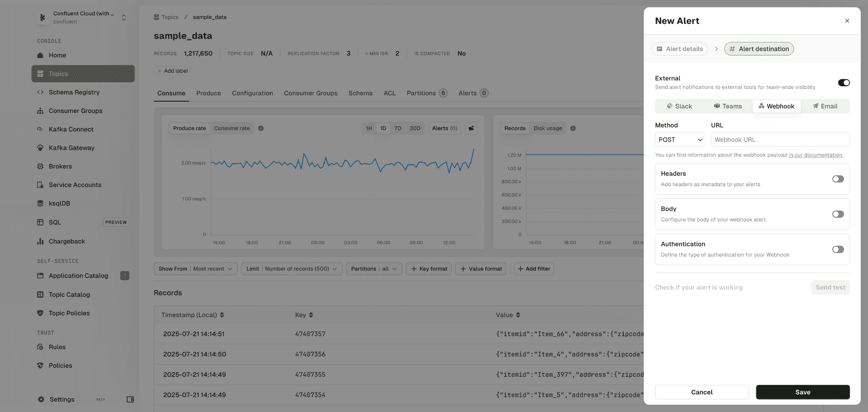Click the Chargeback chart icon

click(x=40, y=241)
